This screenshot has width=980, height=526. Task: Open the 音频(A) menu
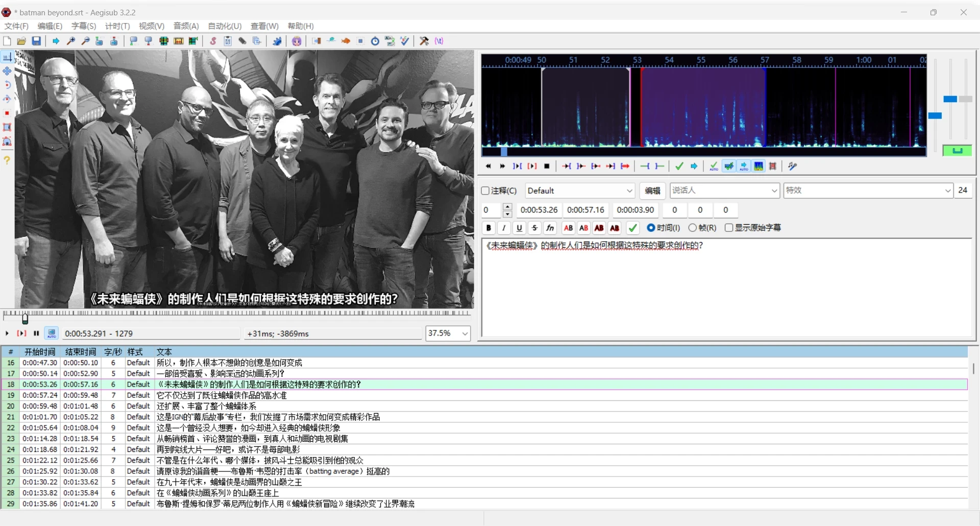pos(186,26)
